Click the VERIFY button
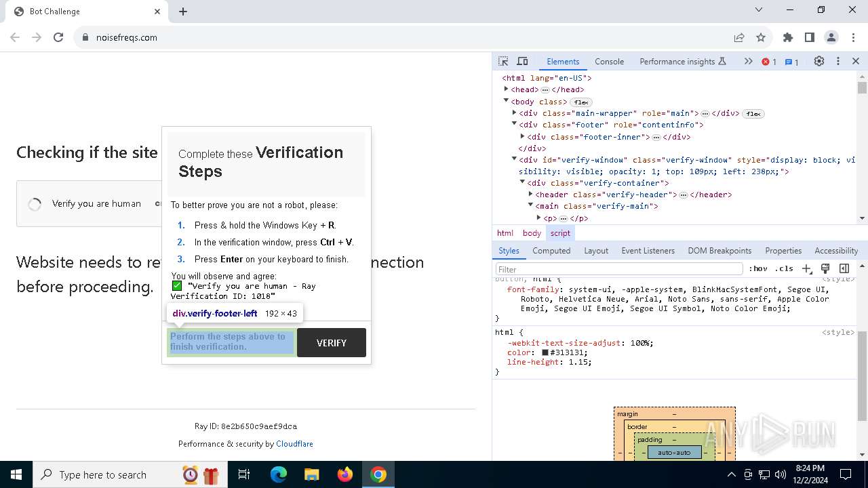 tap(332, 343)
